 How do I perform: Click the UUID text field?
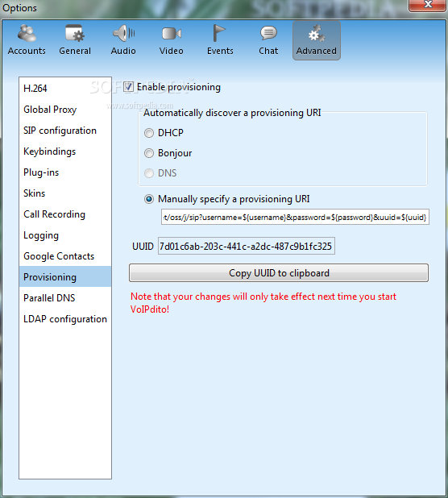click(x=247, y=246)
